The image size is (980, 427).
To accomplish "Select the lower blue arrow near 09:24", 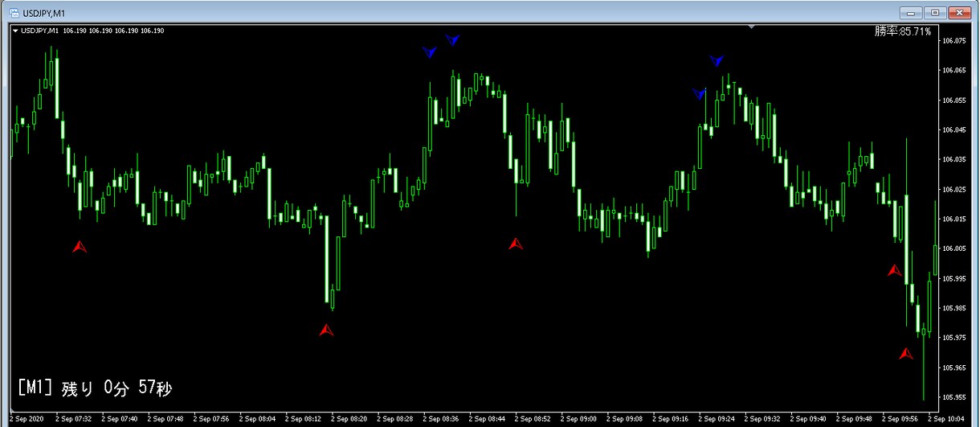I will (x=700, y=94).
